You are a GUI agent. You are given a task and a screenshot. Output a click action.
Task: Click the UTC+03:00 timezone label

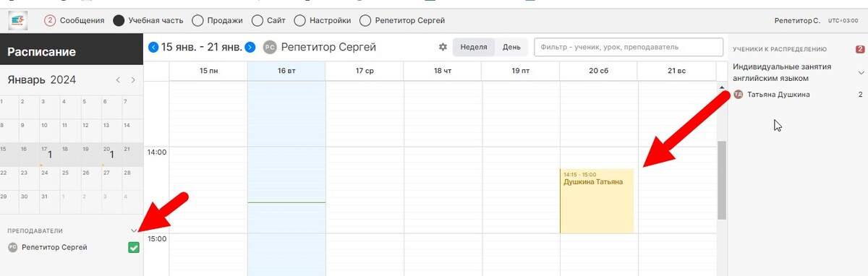(843, 20)
